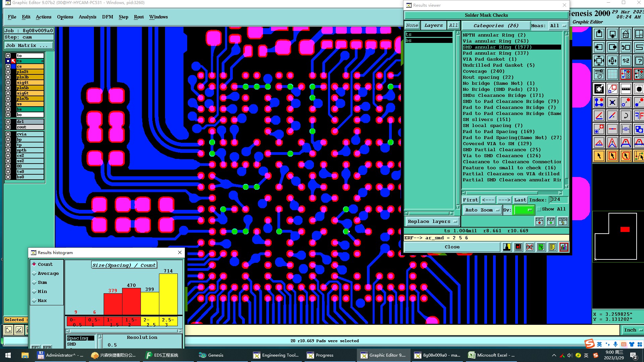Screen dimensions: 644x362
Task: Select the arrow pointer select tool
Action: (599, 156)
